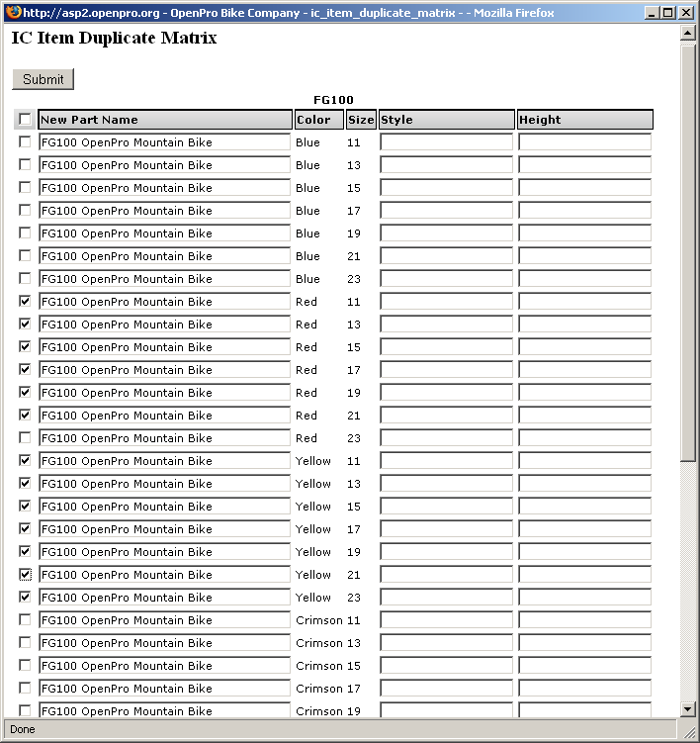700x743 pixels.
Task: Check the Crimson size 11 row checkbox
Action: 25,620
